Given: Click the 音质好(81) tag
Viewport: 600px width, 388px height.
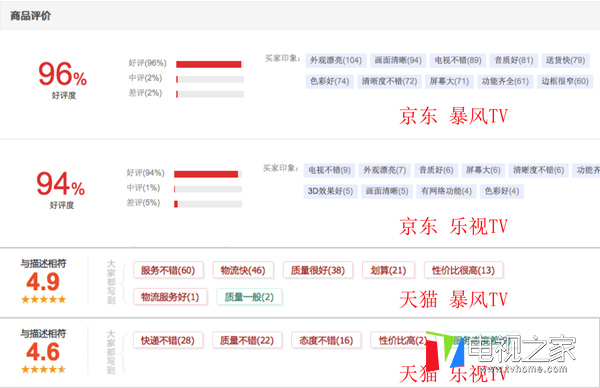Looking at the screenshot, I should point(514,60).
